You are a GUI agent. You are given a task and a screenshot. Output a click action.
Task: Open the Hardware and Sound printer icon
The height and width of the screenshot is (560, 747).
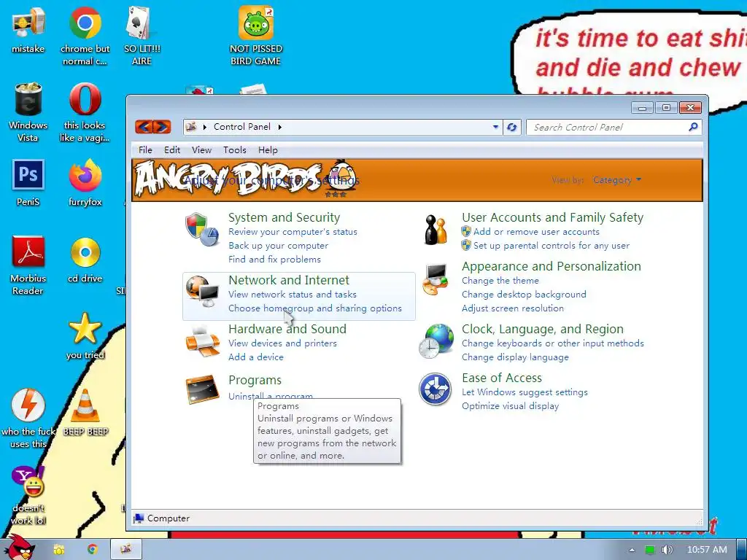point(202,341)
